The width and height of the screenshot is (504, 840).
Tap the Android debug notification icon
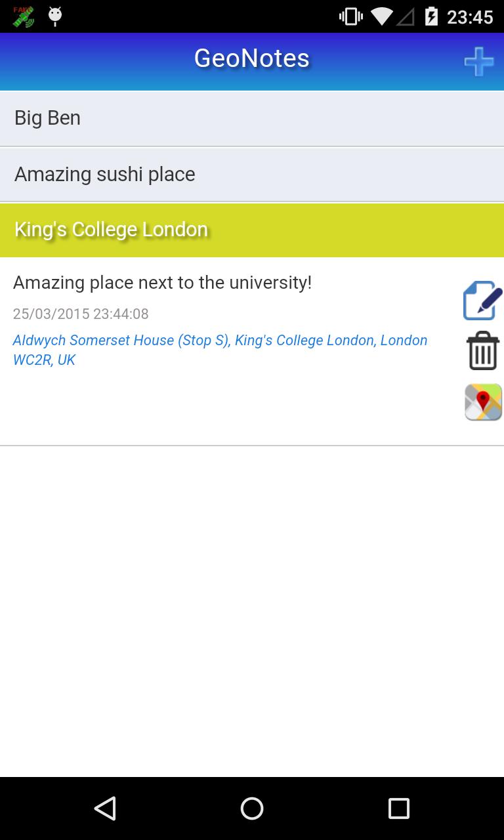(x=55, y=16)
